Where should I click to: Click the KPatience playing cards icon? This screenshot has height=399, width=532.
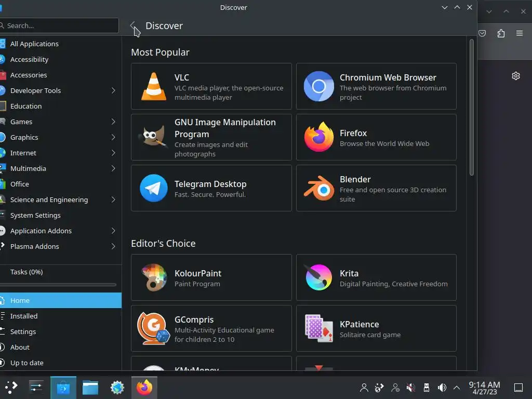click(318, 328)
